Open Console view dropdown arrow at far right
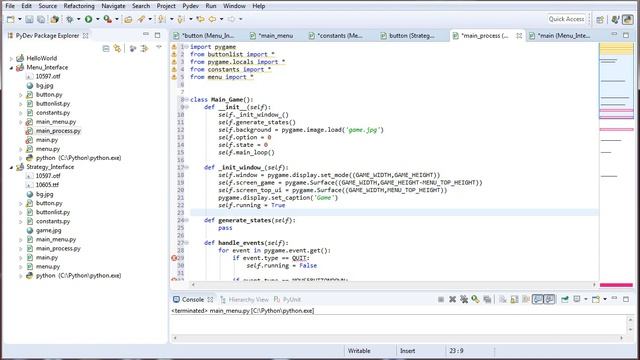This screenshot has width=640, height=360. [605, 300]
